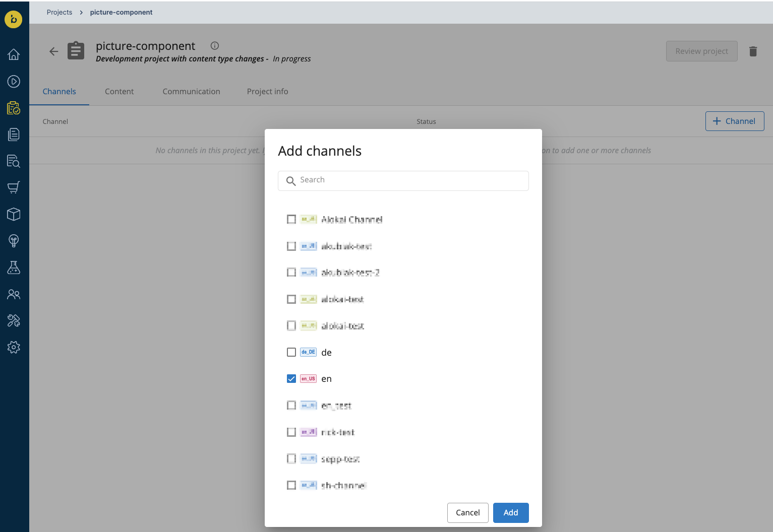The height and width of the screenshot is (532, 773).
Task: Click the 'rick-test' name label
Action: [x=338, y=432]
